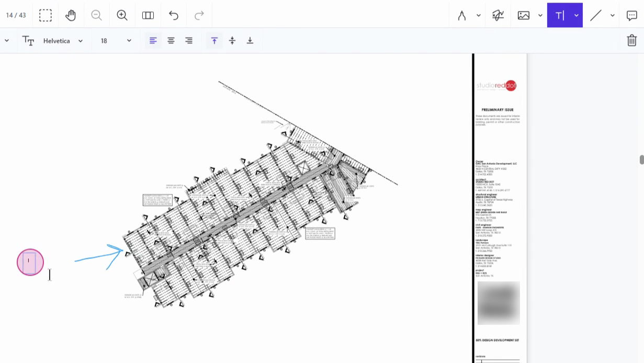
Task: Zoom out of the drawing
Action: (x=96, y=15)
